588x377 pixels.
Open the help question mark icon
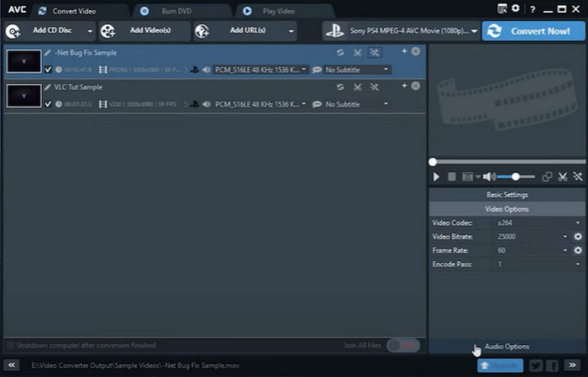coord(533,9)
